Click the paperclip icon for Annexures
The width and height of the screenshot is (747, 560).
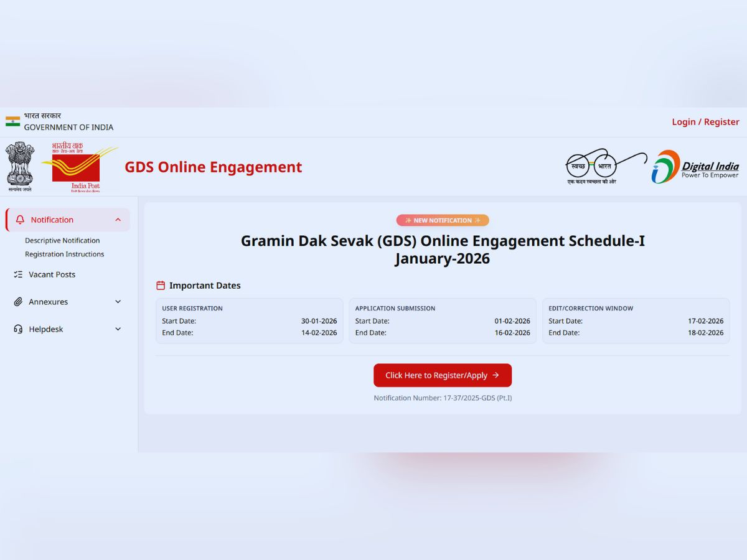click(18, 302)
